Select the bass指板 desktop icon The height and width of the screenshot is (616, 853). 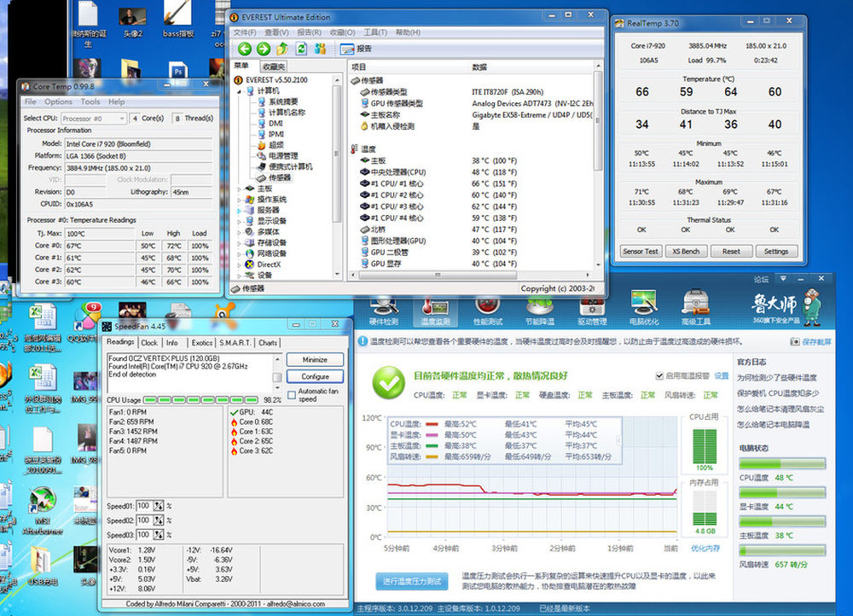[178, 20]
